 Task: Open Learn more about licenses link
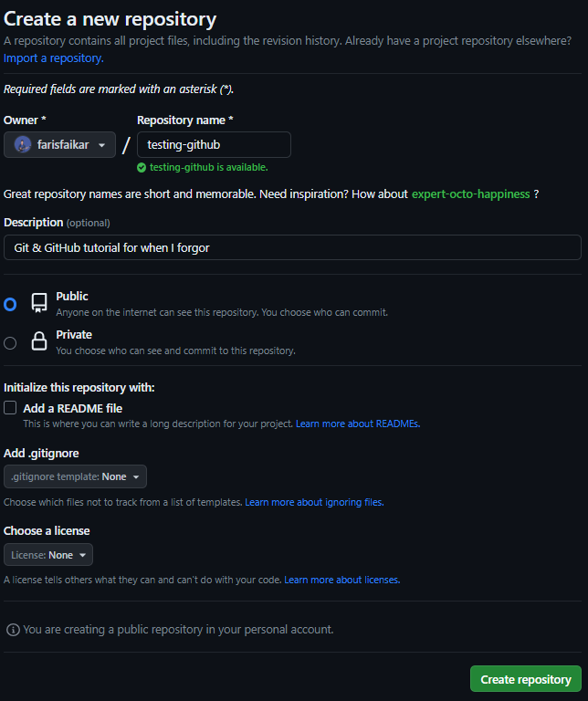click(341, 580)
